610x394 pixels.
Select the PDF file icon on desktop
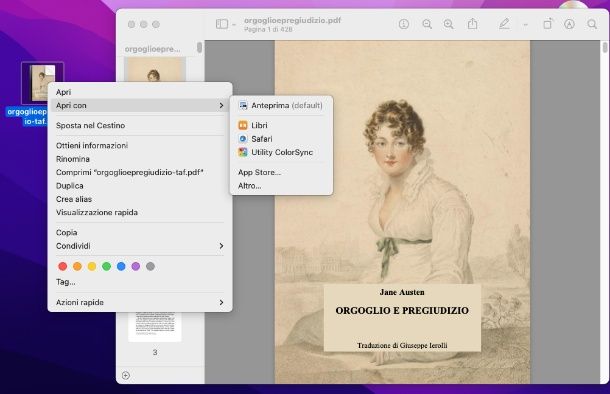[42, 83]
